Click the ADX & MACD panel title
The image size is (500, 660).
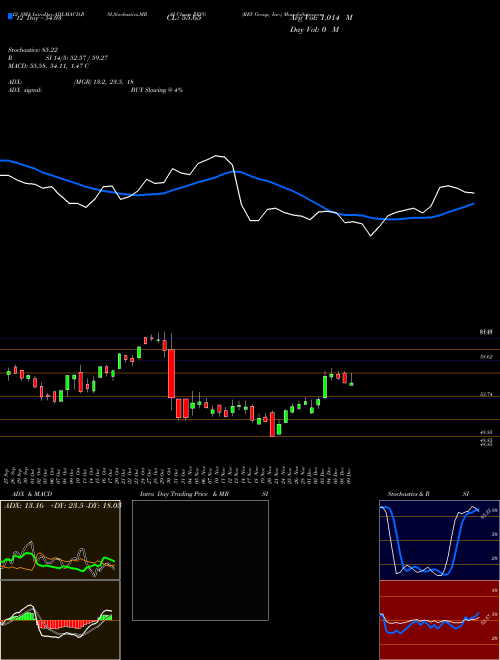32,494
